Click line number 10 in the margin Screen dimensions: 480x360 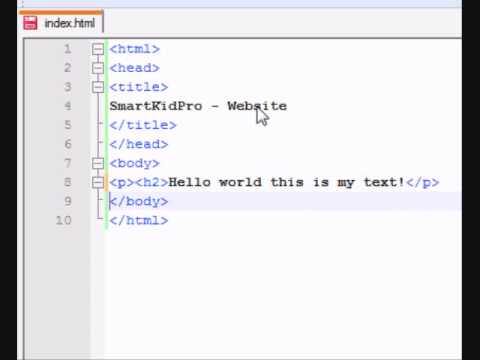tap(64, 220)
